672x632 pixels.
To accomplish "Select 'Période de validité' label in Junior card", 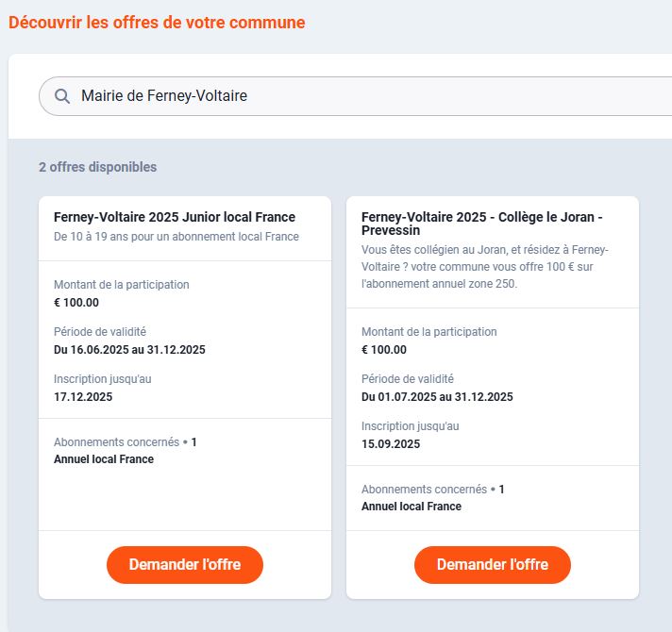I will (x=100, y=332).
